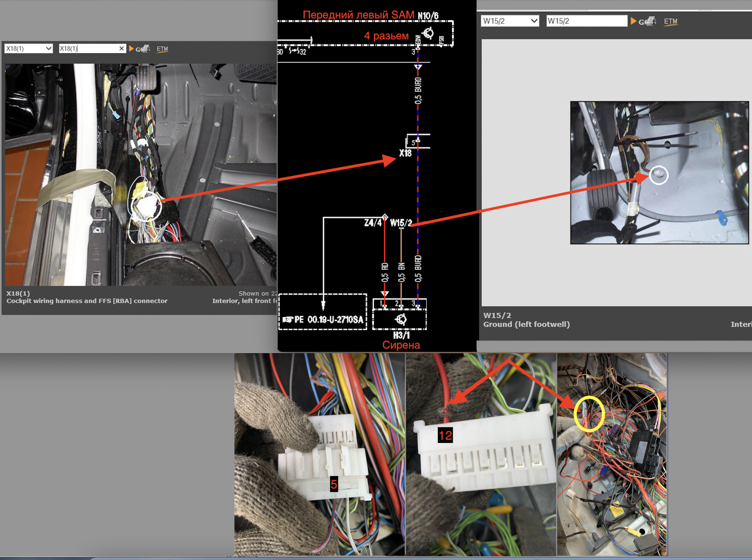Click the wiring photo with yellow circle
The width and height of the screenshot is (752, 560).
pyautogui.click(x=612, y=454)
